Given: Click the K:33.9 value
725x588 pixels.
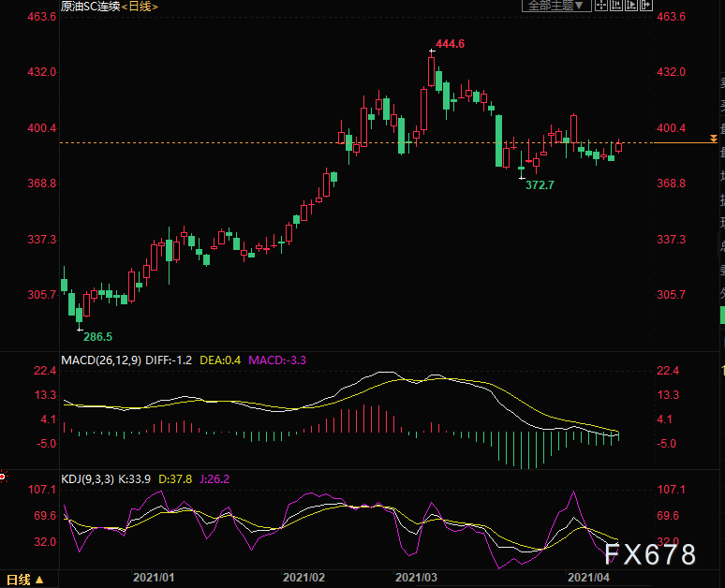Looking at the screenshot, I should pos(135,478).
